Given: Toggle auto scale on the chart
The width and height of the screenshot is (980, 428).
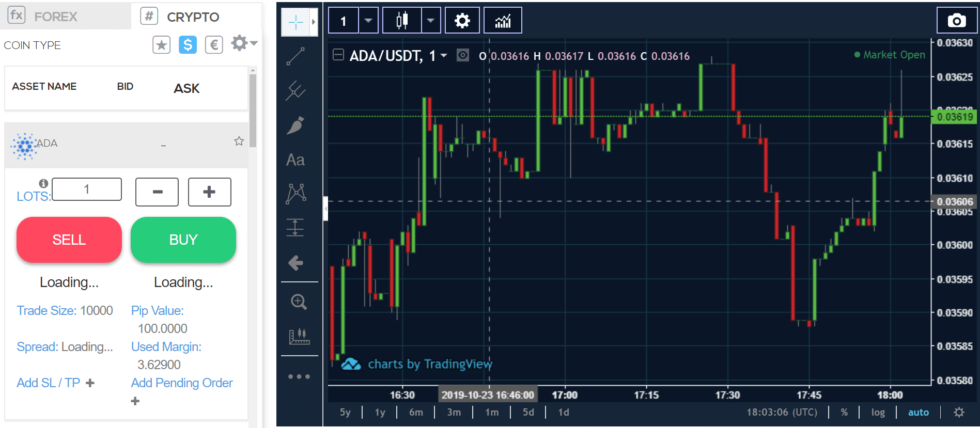Looking at the screenshot, I should click(x=918, y=412).
